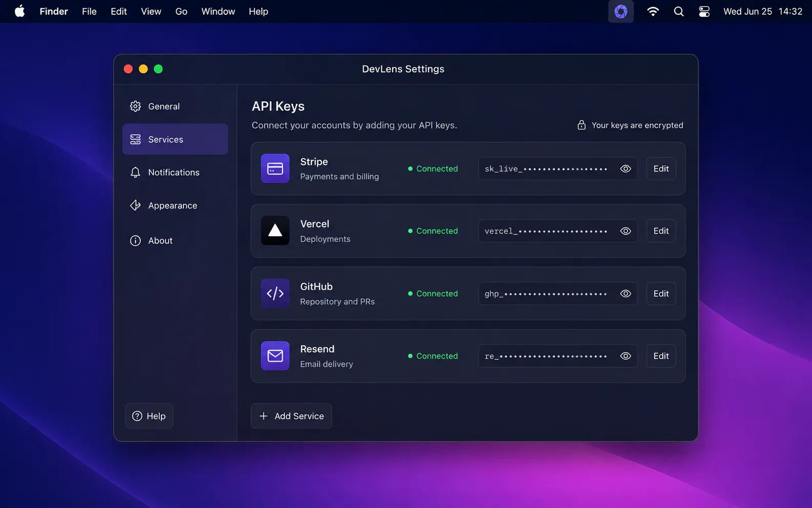The image size is (812, 508).
Task: Click the yellow minimize window button
Action: (x=143, y=69)
